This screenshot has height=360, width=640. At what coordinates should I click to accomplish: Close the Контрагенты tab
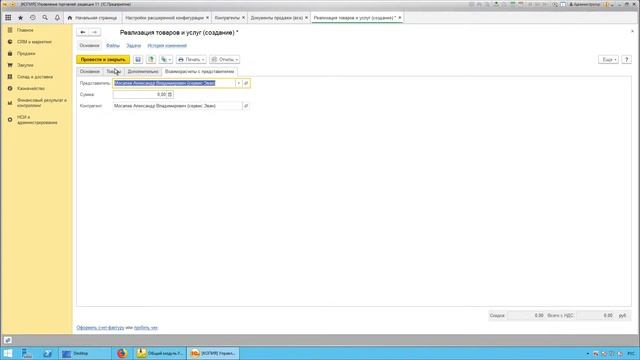243,18
